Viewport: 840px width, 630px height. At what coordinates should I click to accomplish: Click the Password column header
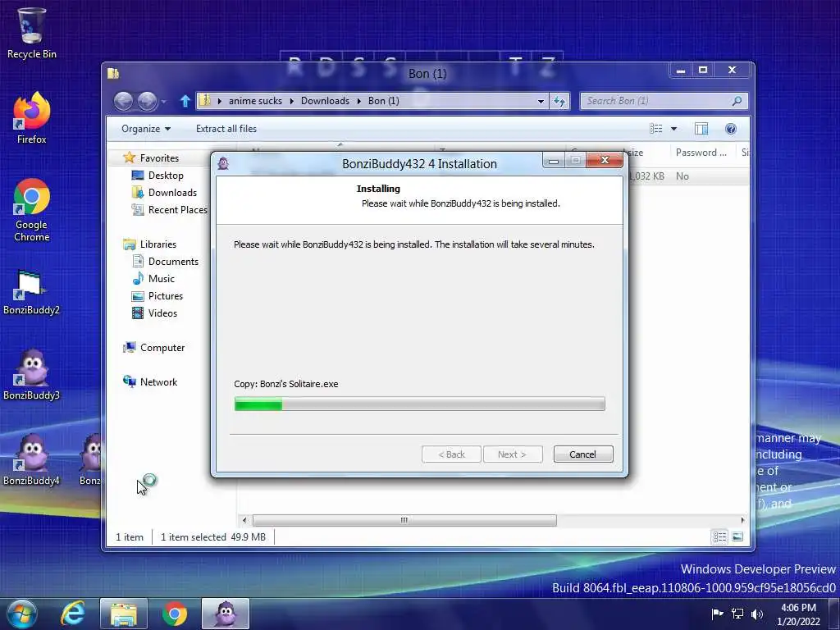click(x=703, y=153)
